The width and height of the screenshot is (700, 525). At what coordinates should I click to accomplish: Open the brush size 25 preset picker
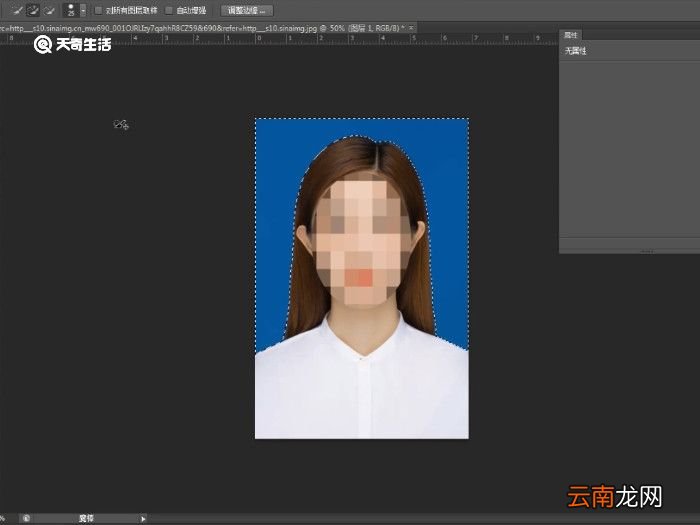pyautogui.click(x=71, y=10)
